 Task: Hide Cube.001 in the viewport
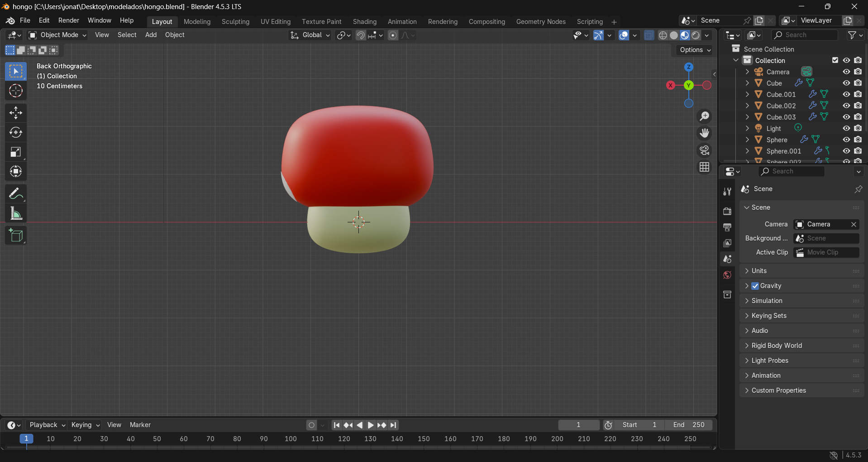pyautogui.click(x=846, y=94)
